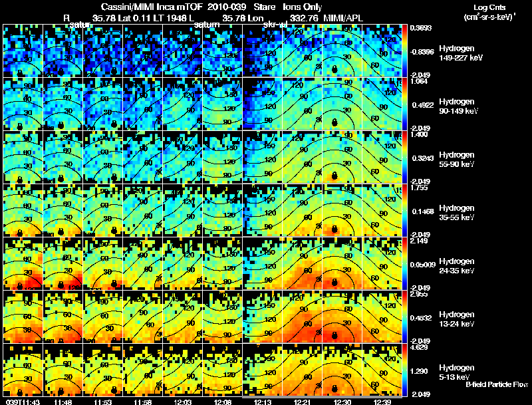Click colorbar value '0.3243'
This screenshot has height=405, width=532.
click(422, 158)
